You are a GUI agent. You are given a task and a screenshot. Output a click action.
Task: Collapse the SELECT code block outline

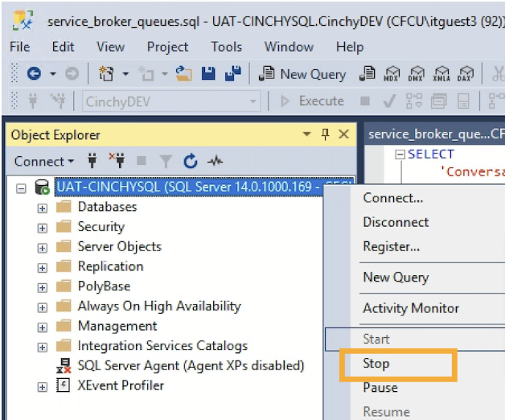point(400,154)
